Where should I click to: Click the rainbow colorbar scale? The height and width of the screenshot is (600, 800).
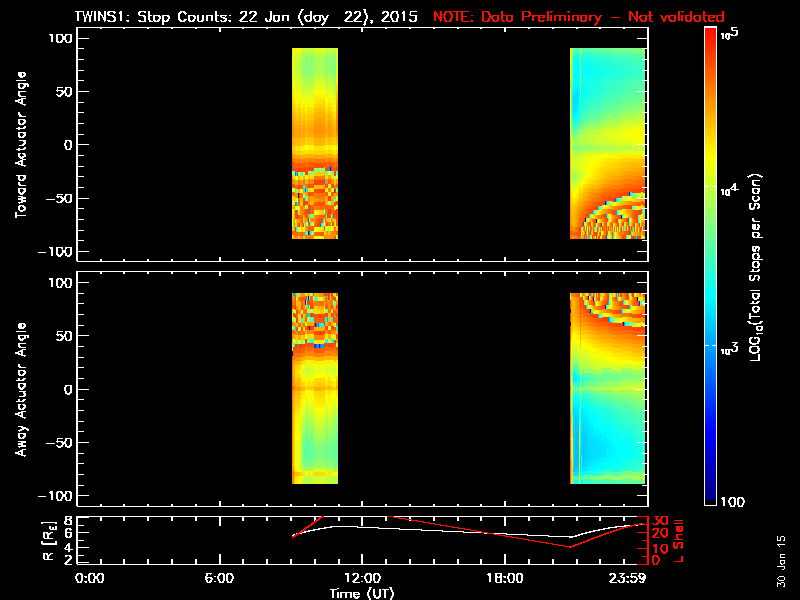coord(711,265)
